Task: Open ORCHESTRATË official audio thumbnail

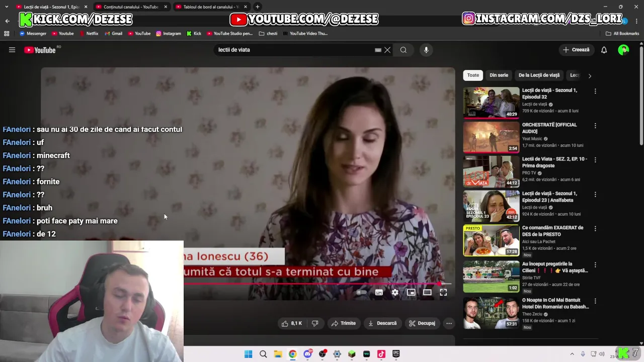Action: [x=491, y=137]
